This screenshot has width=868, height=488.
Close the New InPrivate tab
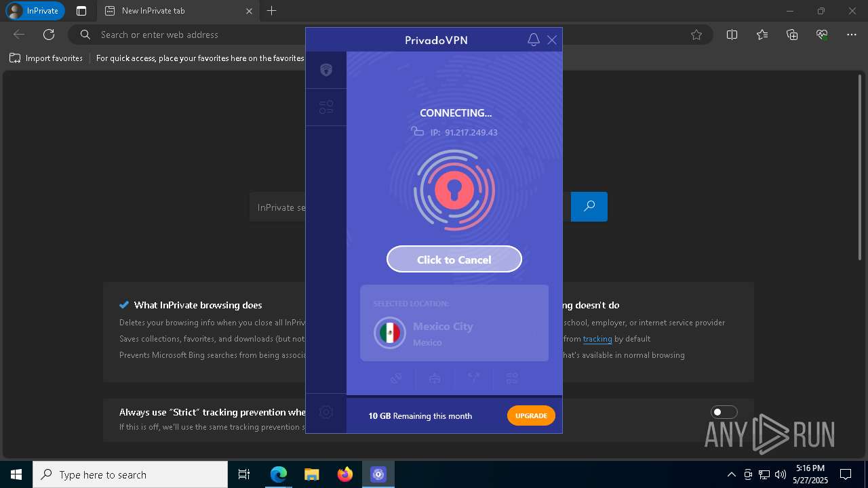[249, 11]
